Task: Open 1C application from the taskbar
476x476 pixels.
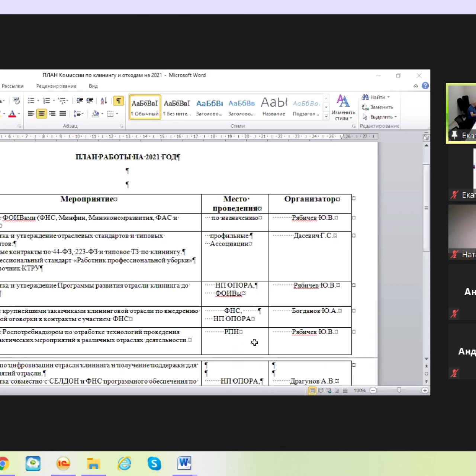Action: (63, 464)
